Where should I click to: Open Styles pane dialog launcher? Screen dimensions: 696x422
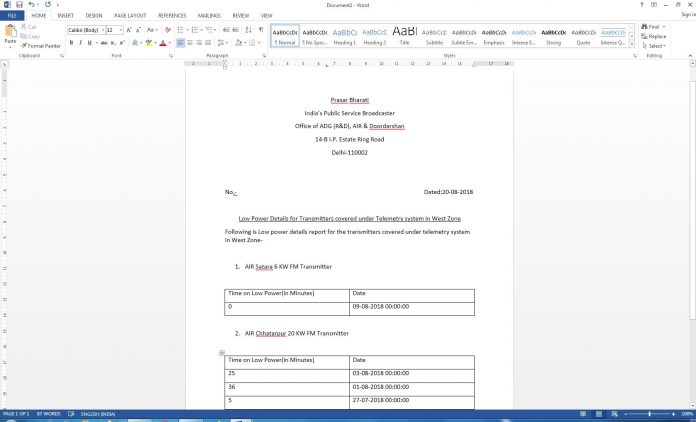[634, 56]
